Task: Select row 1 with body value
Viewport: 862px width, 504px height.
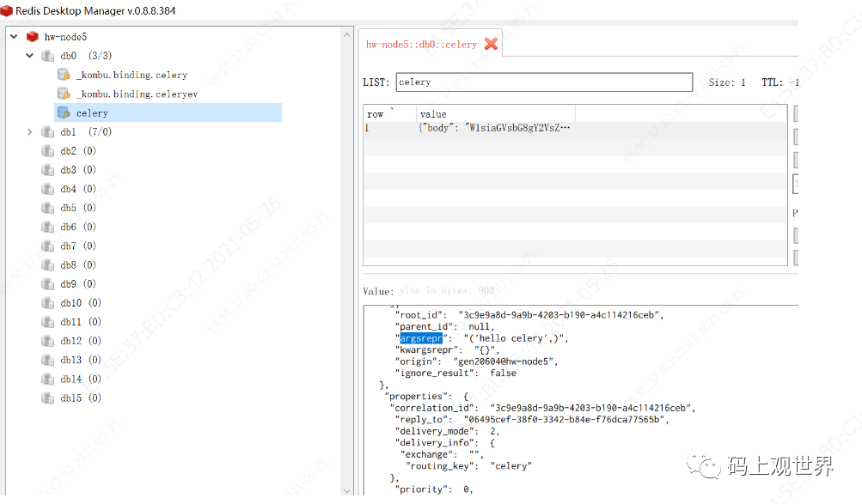Action: [575, 128]
